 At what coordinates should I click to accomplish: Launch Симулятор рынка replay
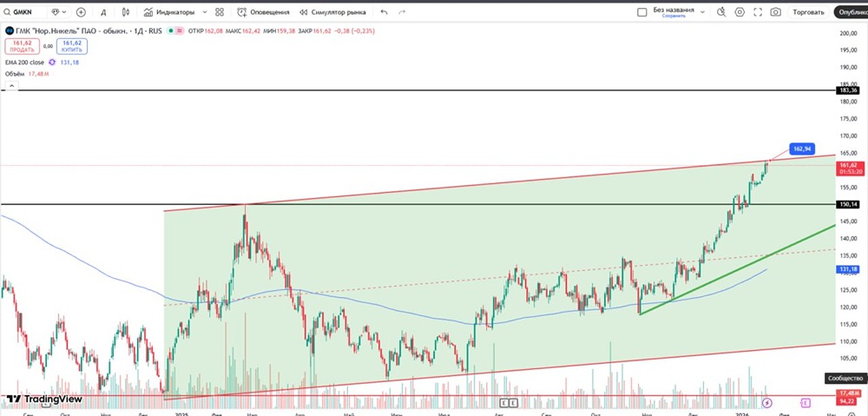coord(332,11)
